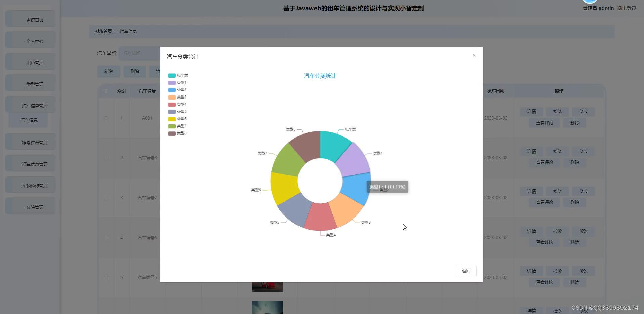Image resolution: width=644 pixels, height=314 pixels.
Task: Check the checkbox for row 5 汽车编号5
Action: click(106, 278)
